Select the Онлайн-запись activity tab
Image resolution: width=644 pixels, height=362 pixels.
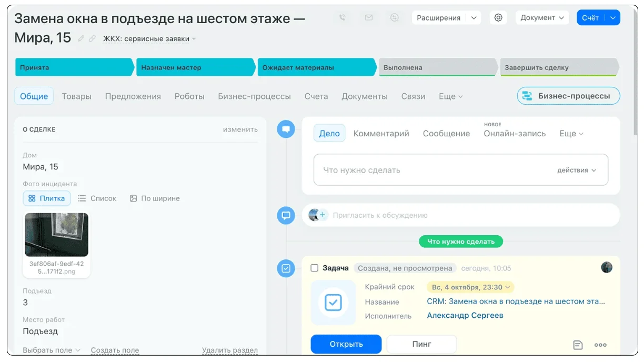pos(515,134)
